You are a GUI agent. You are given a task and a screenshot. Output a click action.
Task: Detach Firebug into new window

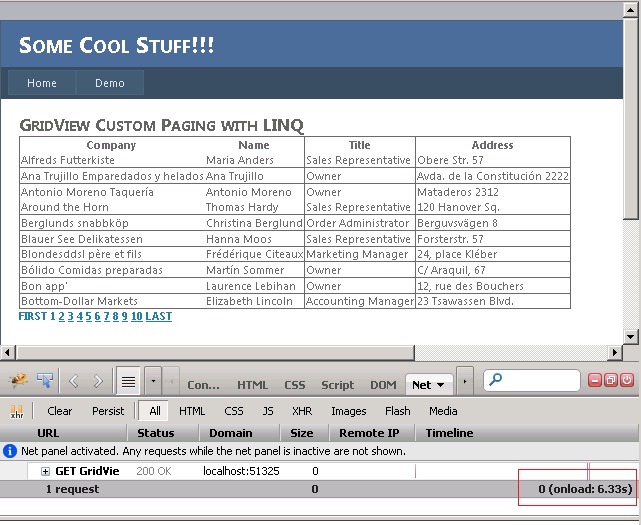tap(611, 380)
